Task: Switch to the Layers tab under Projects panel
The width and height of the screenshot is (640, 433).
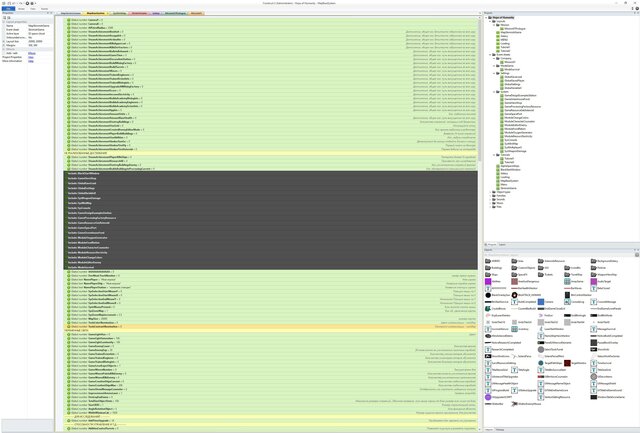Action: point(502,245)
